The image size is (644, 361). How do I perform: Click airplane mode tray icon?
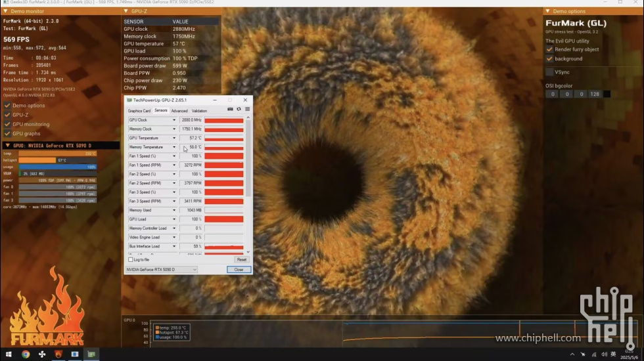[583, 354]
